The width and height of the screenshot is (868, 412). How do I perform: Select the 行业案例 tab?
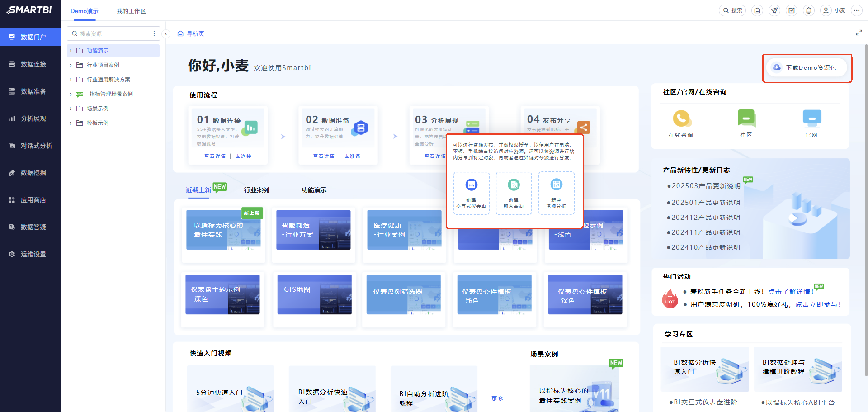257,190
